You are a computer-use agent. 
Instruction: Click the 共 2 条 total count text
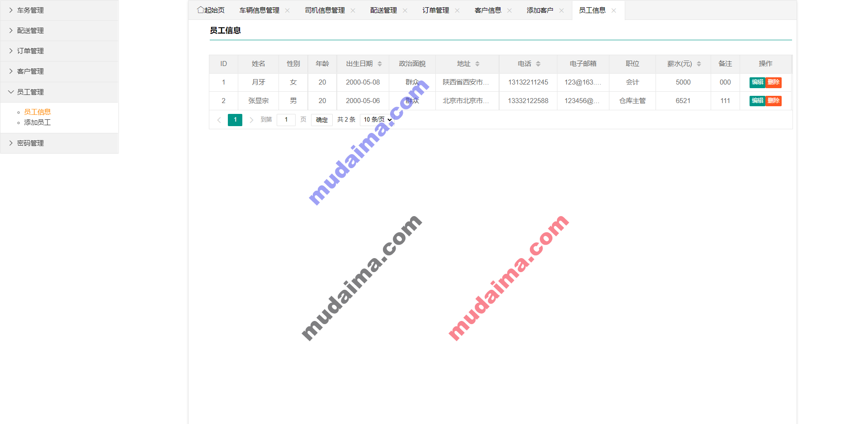coord(346,120)
